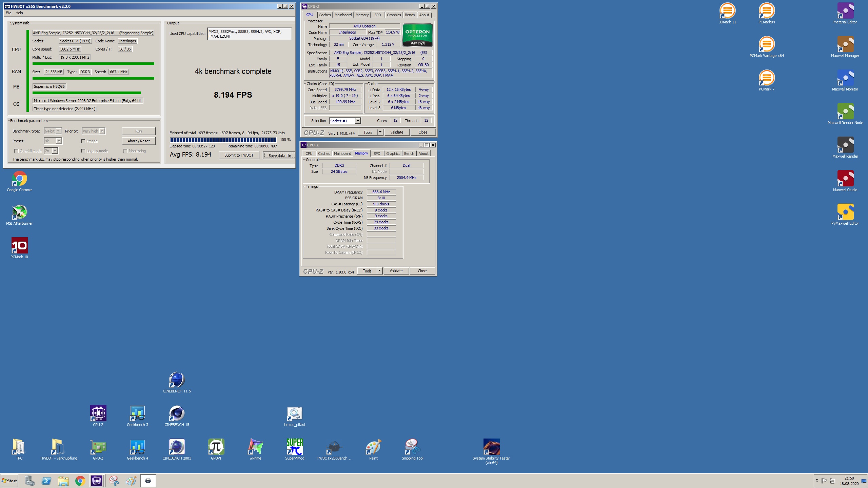Image resolution: width=868 pixels, height=488 pixels.
Task: Switch to SPD tab in lower CPU-Z
Action: 377,154
